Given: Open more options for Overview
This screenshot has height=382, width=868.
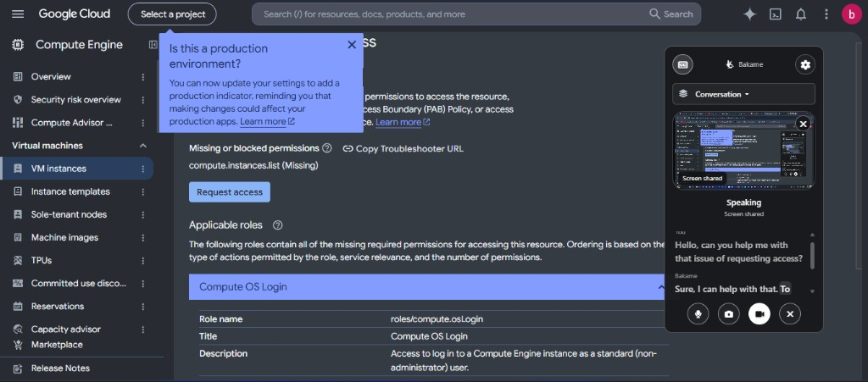Looking at the screenshot, I should pos(142,77).
